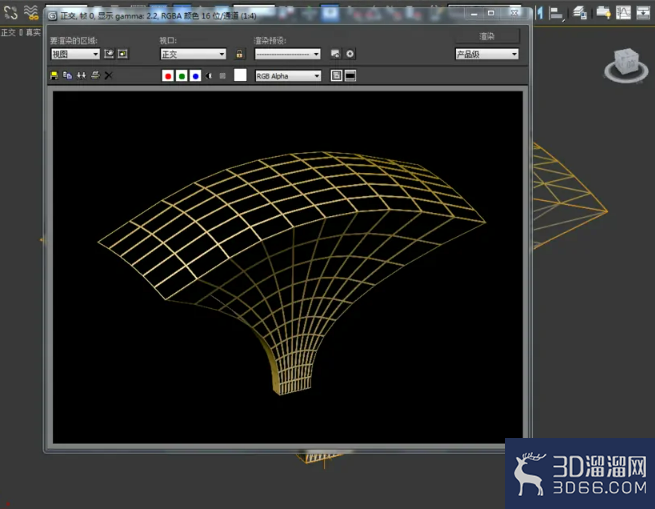Image resolution: width=655 pixels, height=509 pixels.
Task: Open the white color swatch
Action: 240,75
